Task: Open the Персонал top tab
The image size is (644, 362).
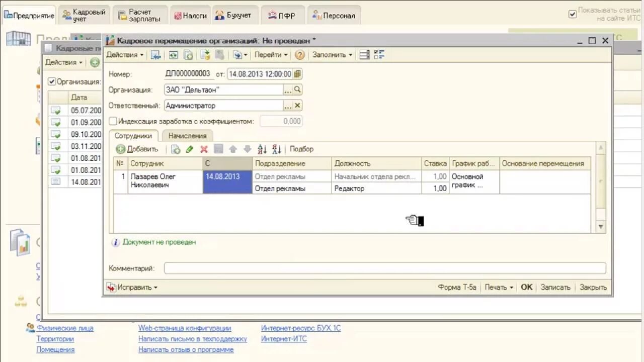Action: point(334,16)
